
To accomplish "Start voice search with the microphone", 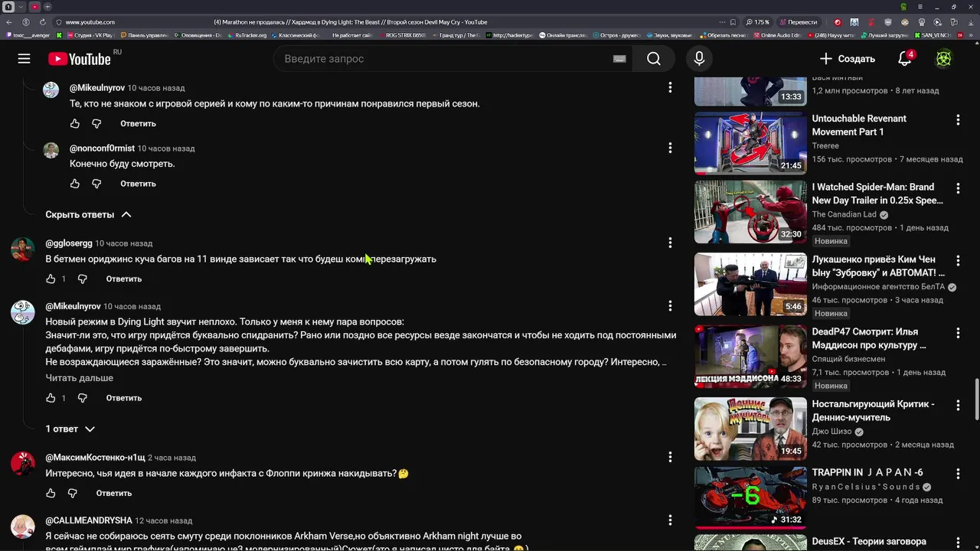I will pos(699,59).
